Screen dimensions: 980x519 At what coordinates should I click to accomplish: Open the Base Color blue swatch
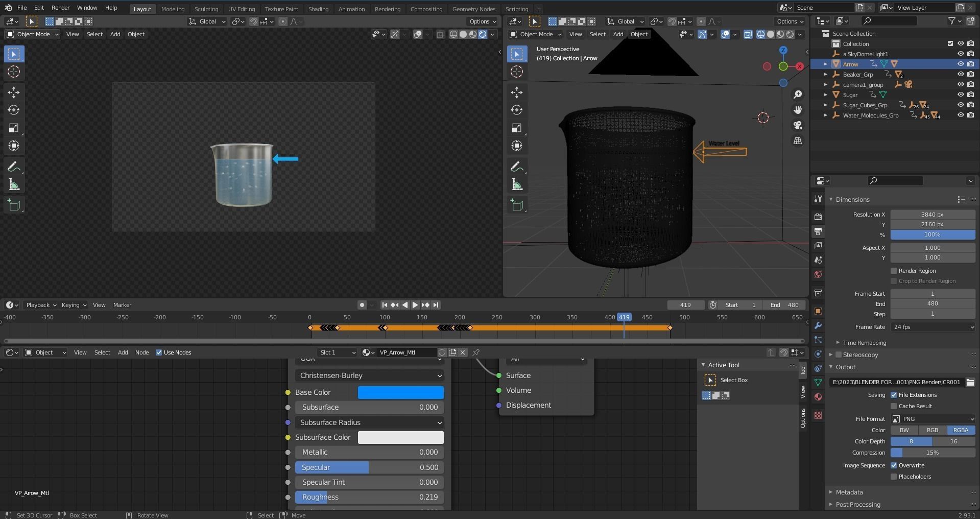[x=400, y=392]
